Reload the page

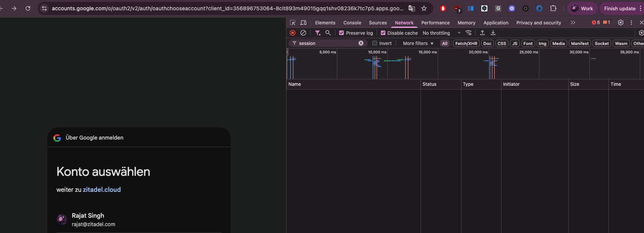(x=28, y=8)
